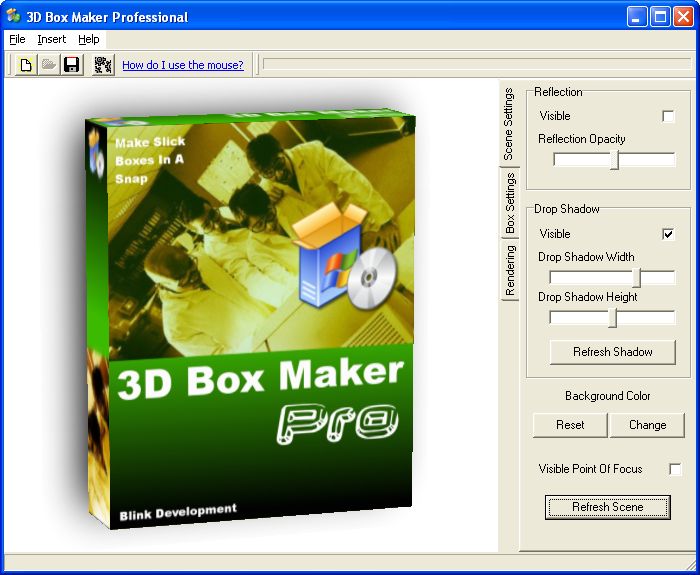The height and width of the screenshot is (575, 700).
Task: Click Change to pick background color
Action: pyautogui.click(x=647, y=424)
